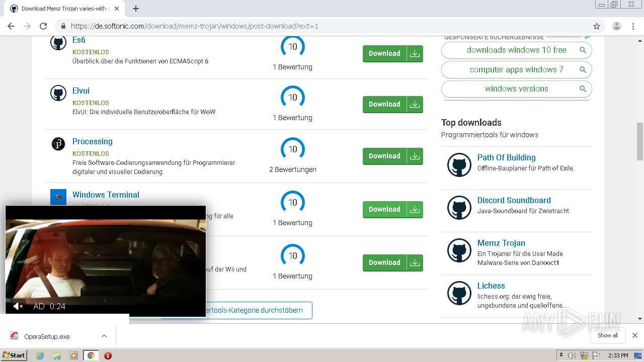Click the Elvui GitHub icon
Screen dimensions: 644x362
coord(58,93)
